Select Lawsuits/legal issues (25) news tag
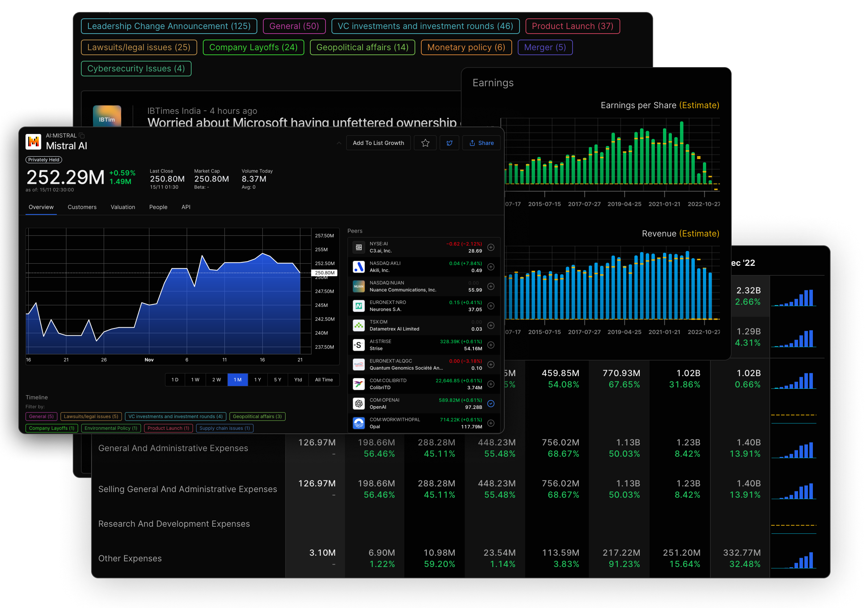The width and height of the screenshot is (868, 608). pos(139,47)
